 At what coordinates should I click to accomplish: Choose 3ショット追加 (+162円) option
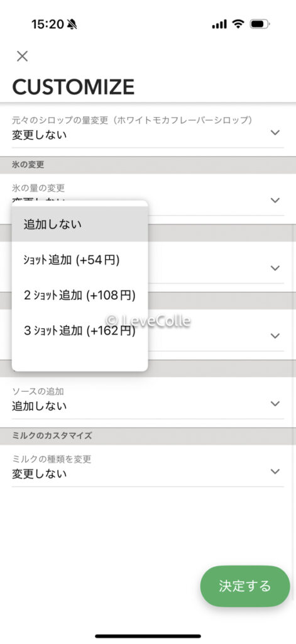pos(80,331)
